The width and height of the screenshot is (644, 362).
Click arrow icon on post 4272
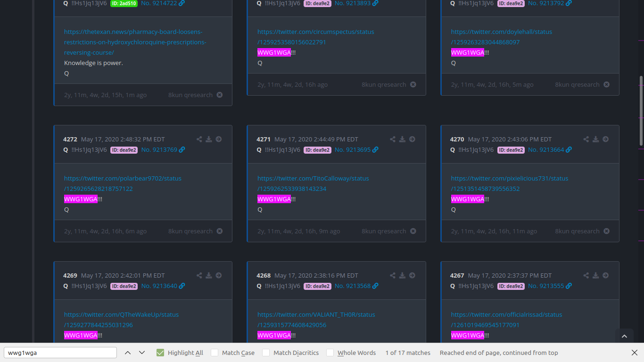click(219, 139)
